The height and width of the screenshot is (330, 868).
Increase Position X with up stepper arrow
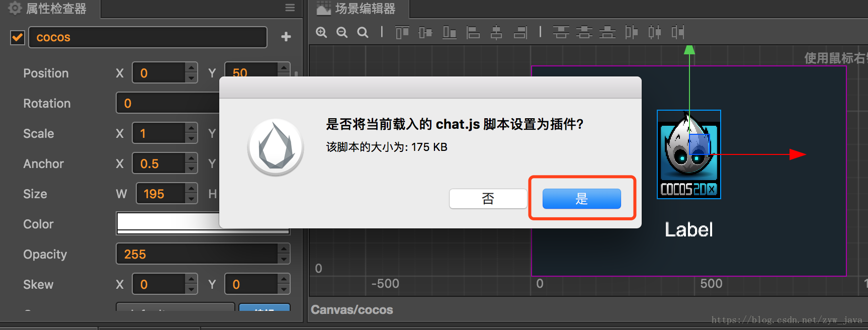pos(191,67)
